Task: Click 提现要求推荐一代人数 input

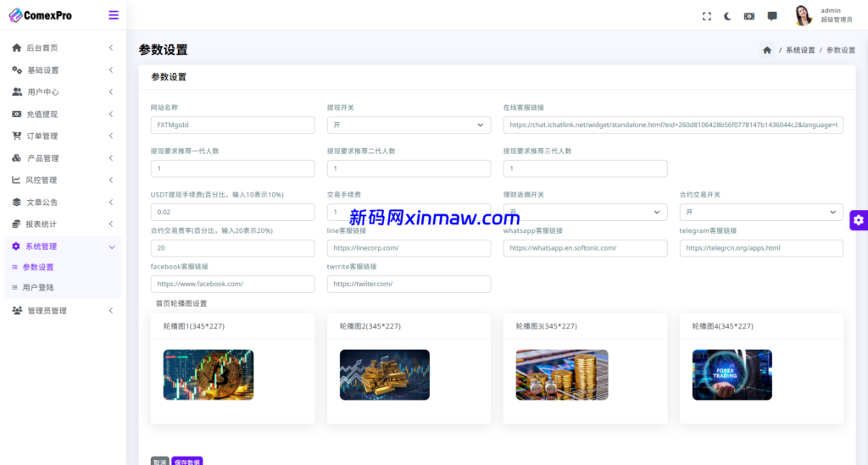Action: coord(232,169)
